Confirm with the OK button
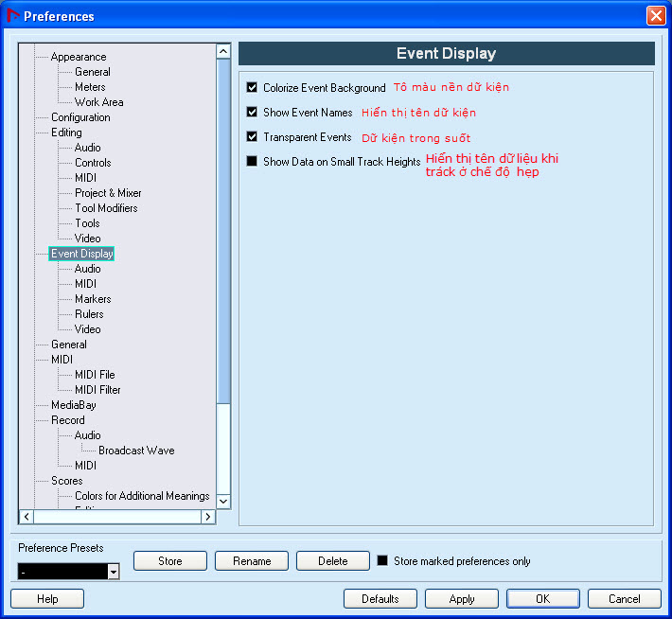 click(543, 599)
